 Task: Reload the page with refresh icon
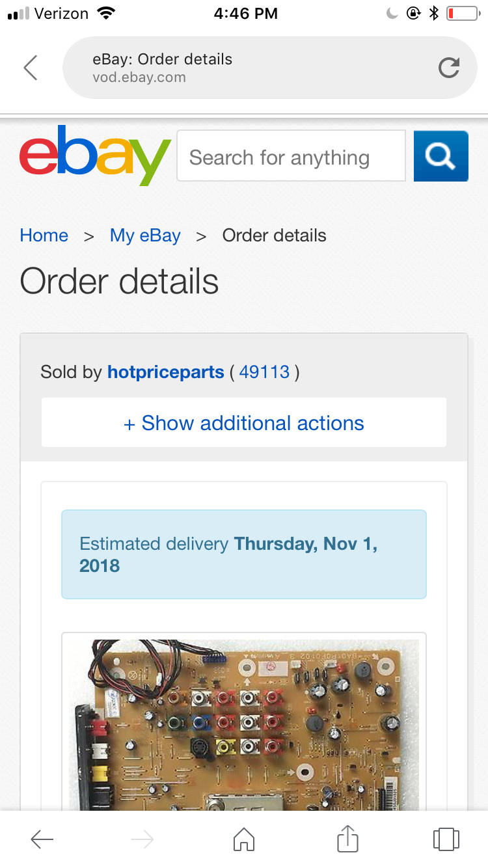click(x=449, y=68)
